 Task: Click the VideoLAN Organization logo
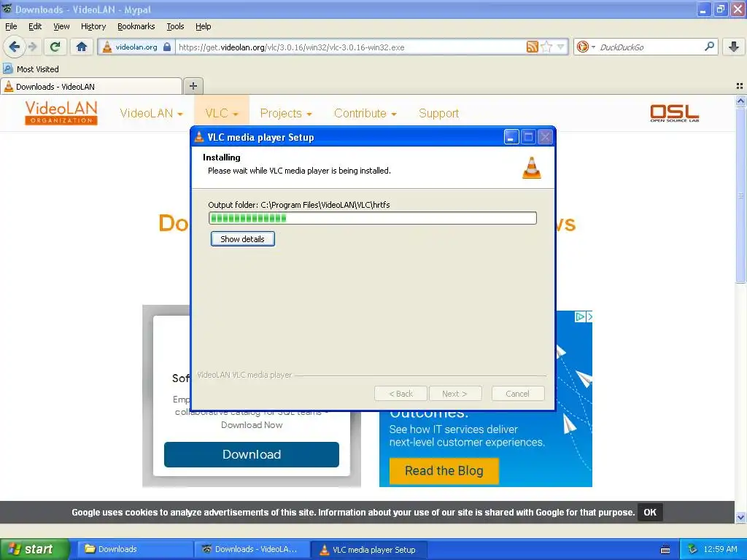tap(61, 112)
